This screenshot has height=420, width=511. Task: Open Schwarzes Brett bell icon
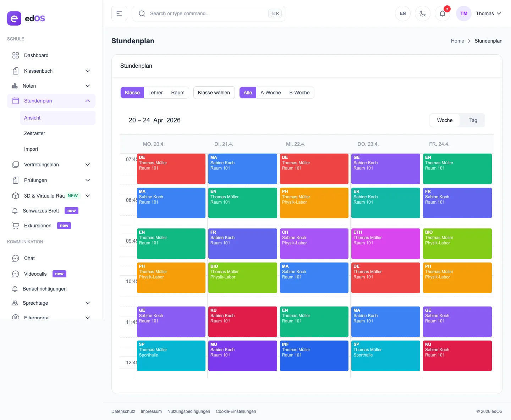click(x=15, y=211)
